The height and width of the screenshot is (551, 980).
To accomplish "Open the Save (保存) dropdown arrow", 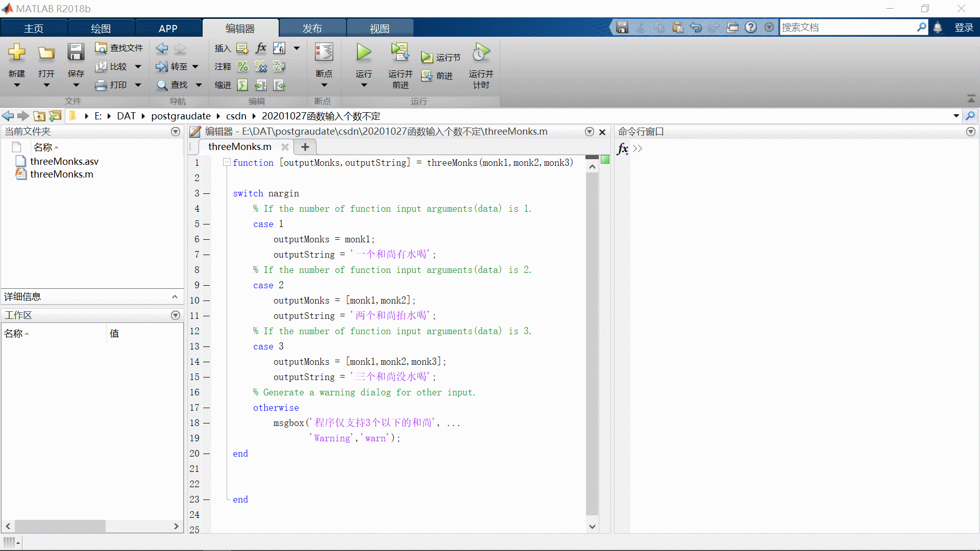I will pyautogui.click(x=76, y=85).
